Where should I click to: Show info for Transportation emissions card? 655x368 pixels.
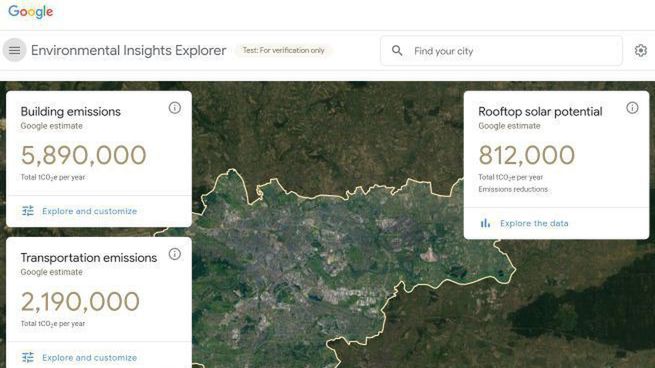pyautogui.click(x=175, y=254)
